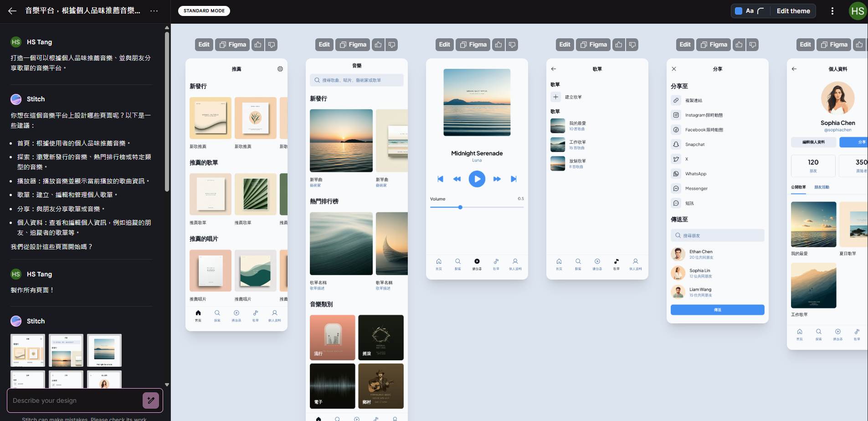Click the back arrow beside the project title
The width and height of the screenshot is (868, 421).
point(12,11)
